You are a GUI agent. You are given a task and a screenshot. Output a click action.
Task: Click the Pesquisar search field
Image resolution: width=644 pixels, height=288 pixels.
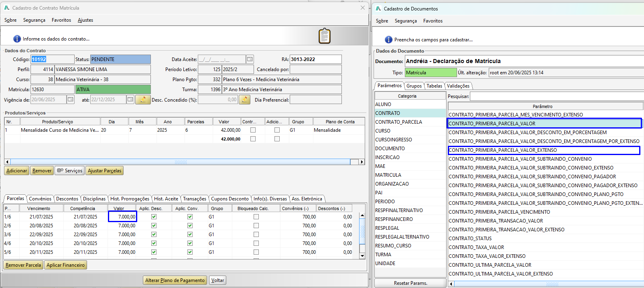(557, 96)
